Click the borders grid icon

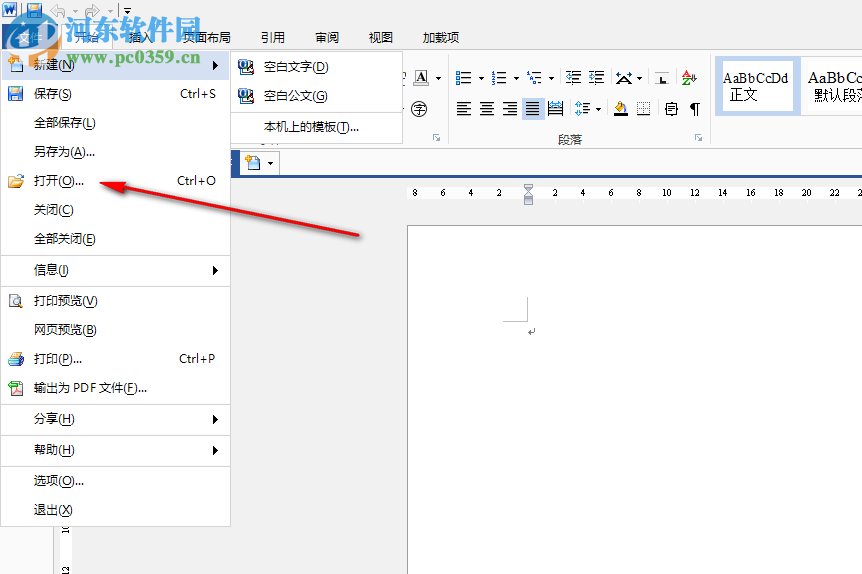pyautogui.click(x=644, y=109)
